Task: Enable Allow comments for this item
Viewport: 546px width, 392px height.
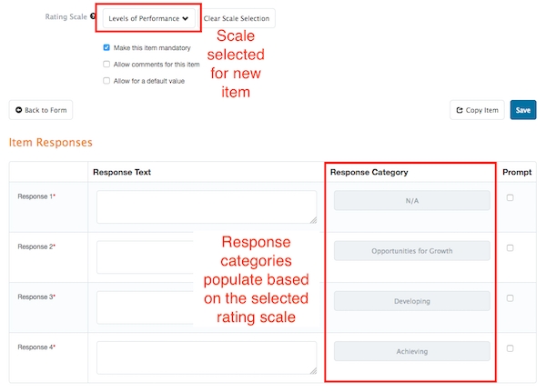Action: [107, 64]
